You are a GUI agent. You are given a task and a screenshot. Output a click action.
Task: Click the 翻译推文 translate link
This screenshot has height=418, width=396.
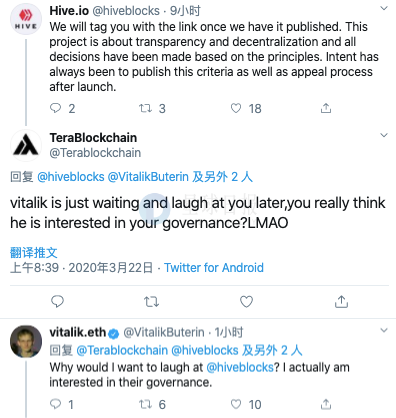click(x=34, y=253)
